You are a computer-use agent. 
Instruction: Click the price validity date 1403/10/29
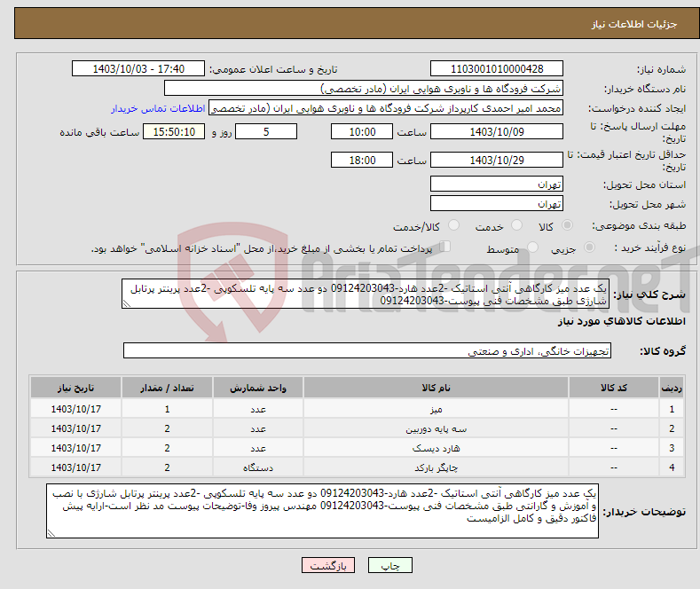(x=497, y=160)
